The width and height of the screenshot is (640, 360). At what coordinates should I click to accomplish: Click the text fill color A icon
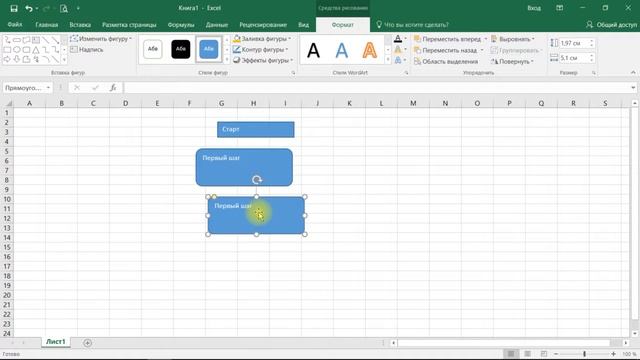tap(398, 39)
